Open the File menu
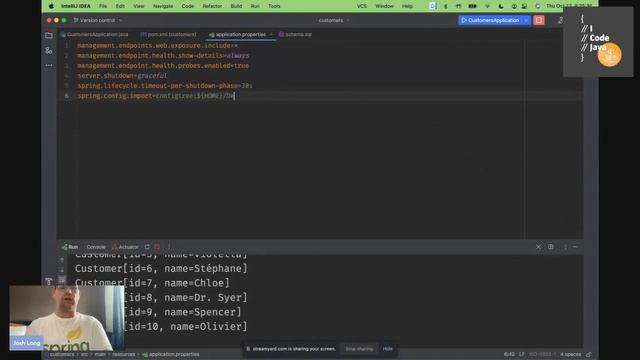The height and width of the screenshot is (360, 640). (x=103, y=6)
